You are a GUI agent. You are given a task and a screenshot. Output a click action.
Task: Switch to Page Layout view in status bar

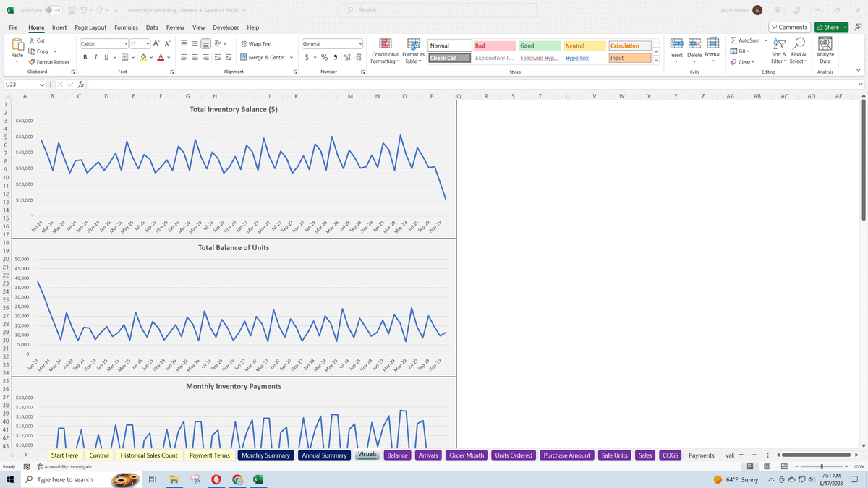pyautogui.click(x=769, y=467)
